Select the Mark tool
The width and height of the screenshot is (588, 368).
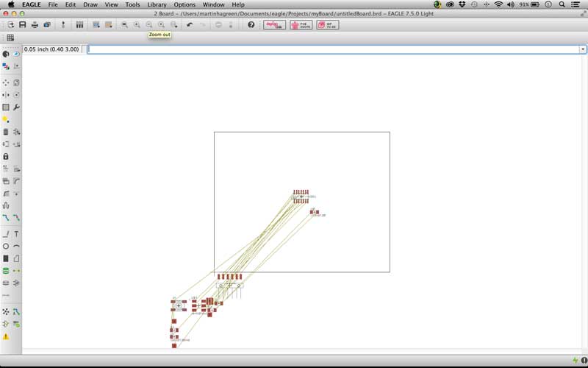click(x=16, y=66)
